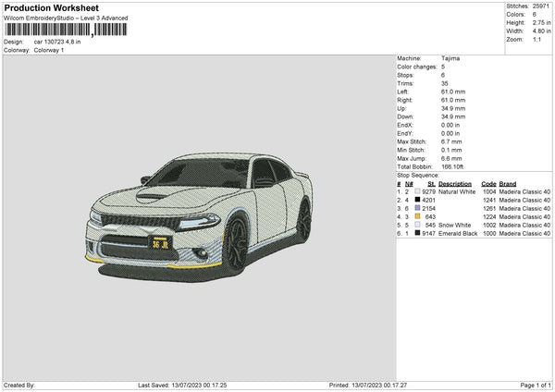
Task: Click the blue swatch in stop 3
Action: pyautogui.click(x=418, y=208)
